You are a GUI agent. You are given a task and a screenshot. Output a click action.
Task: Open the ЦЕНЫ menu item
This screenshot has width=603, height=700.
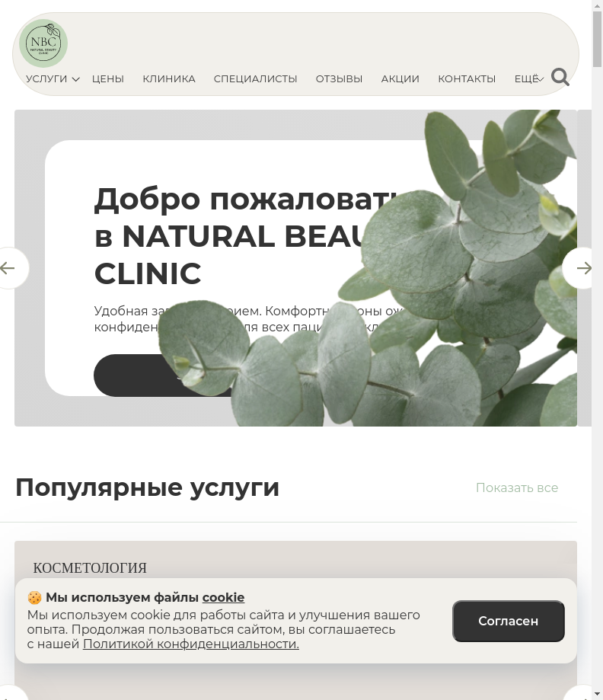click(108, 79)
